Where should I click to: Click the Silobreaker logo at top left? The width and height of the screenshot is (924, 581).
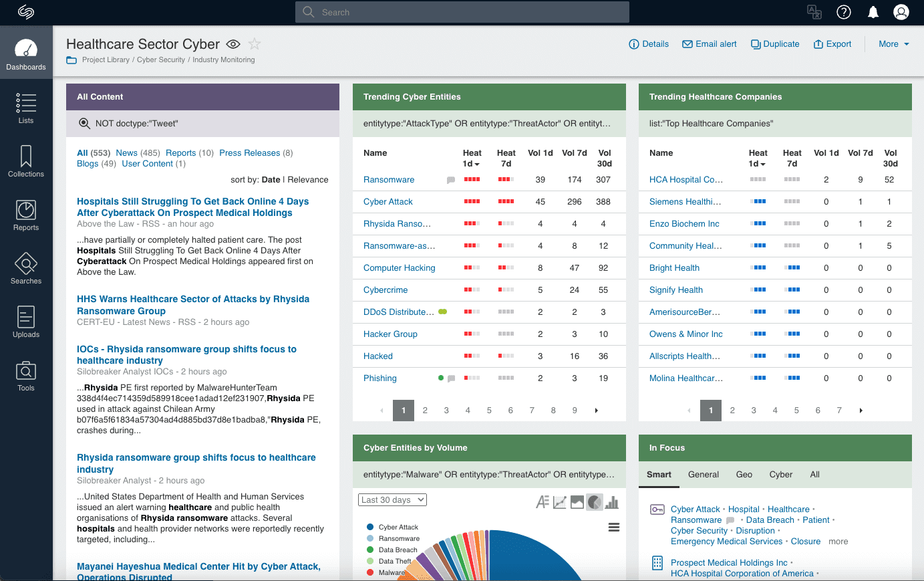click(x=26, y=12)
